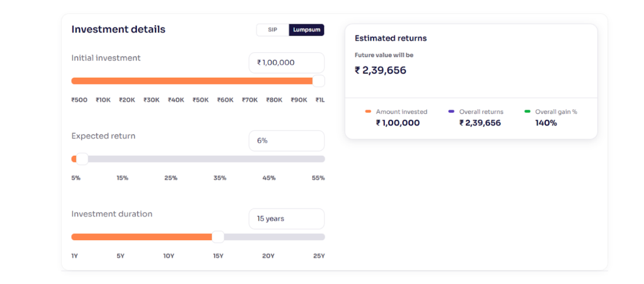
Task: Click the orange Amount invested legend dot
Action: pos(368,111)
